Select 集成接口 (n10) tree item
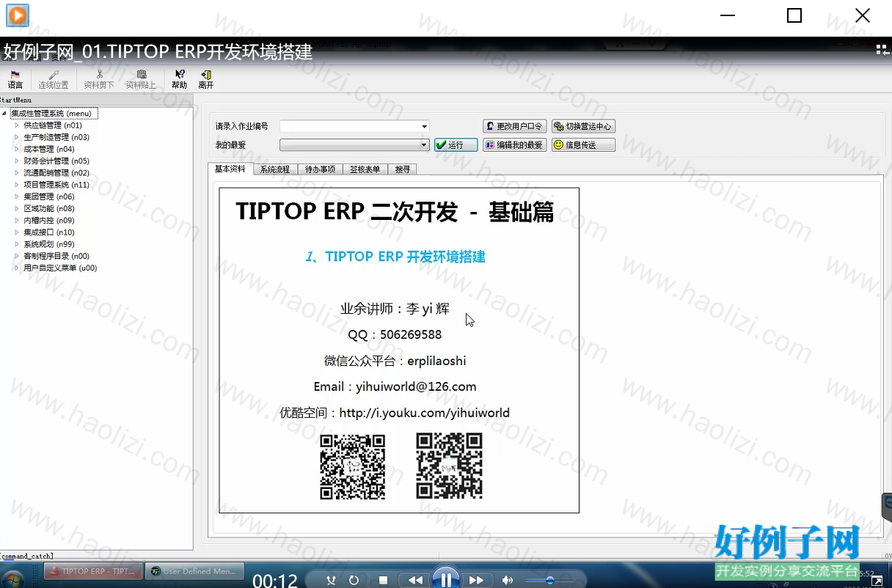The image size is (892, 588). pos(48,232)
